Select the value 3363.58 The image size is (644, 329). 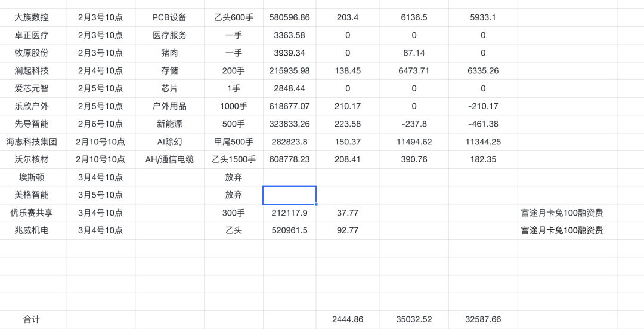click(290, 35)
